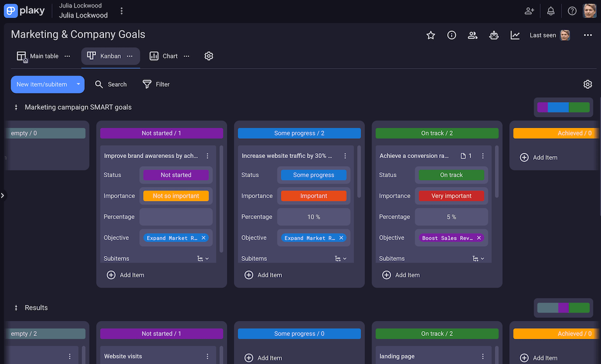Image resolution: width=601 pixels, height=364 pixels.
Task: Open the Kanban settings gear on the right
Action: (587, 84)
